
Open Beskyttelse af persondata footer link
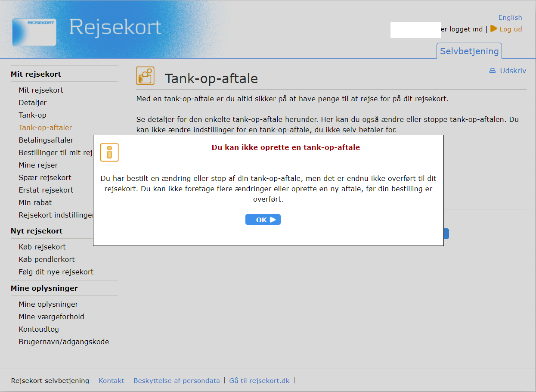coord(177,380)
